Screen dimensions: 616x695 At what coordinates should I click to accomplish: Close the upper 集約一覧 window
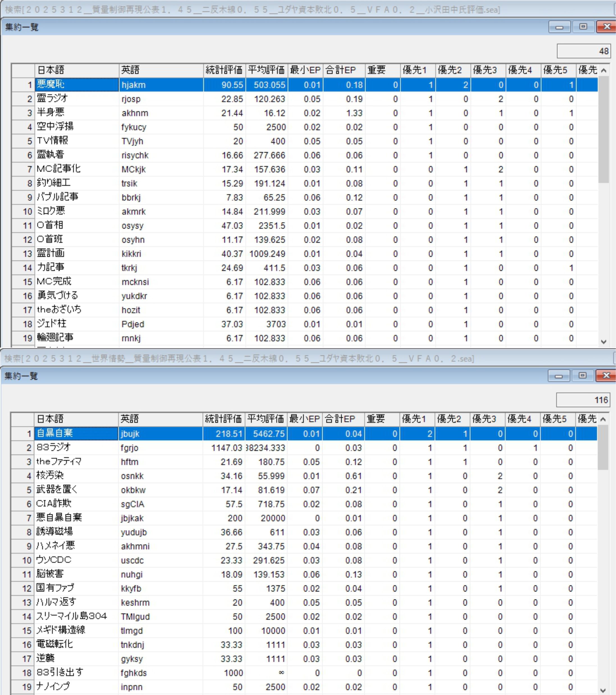point(607,26)
